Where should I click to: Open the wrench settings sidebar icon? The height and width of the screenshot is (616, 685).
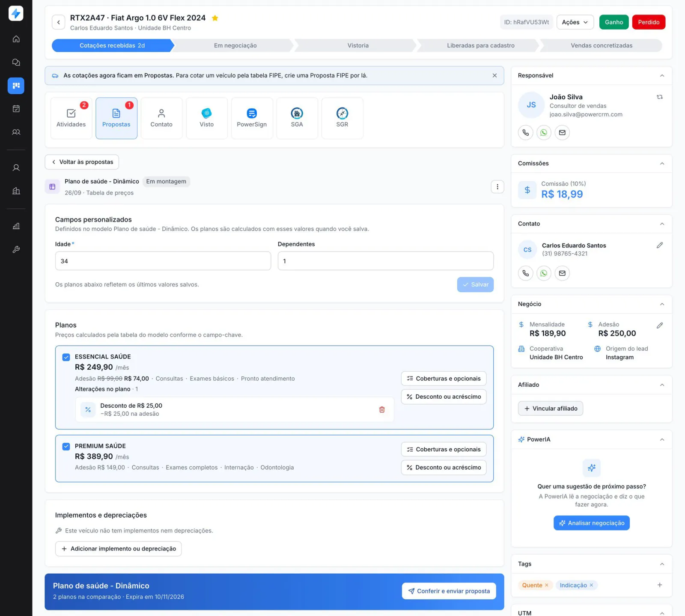[x=16, y=249]
